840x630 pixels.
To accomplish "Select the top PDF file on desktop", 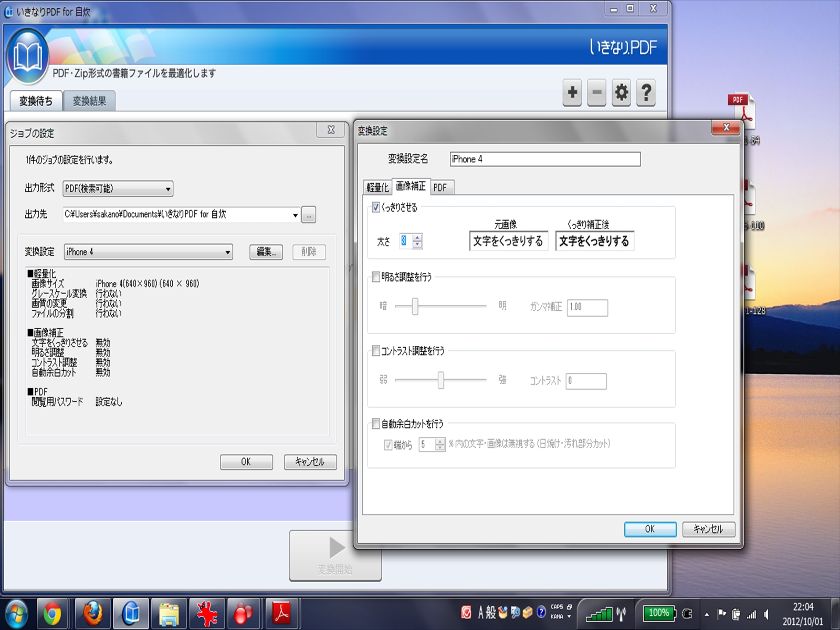I will [742, 111].
